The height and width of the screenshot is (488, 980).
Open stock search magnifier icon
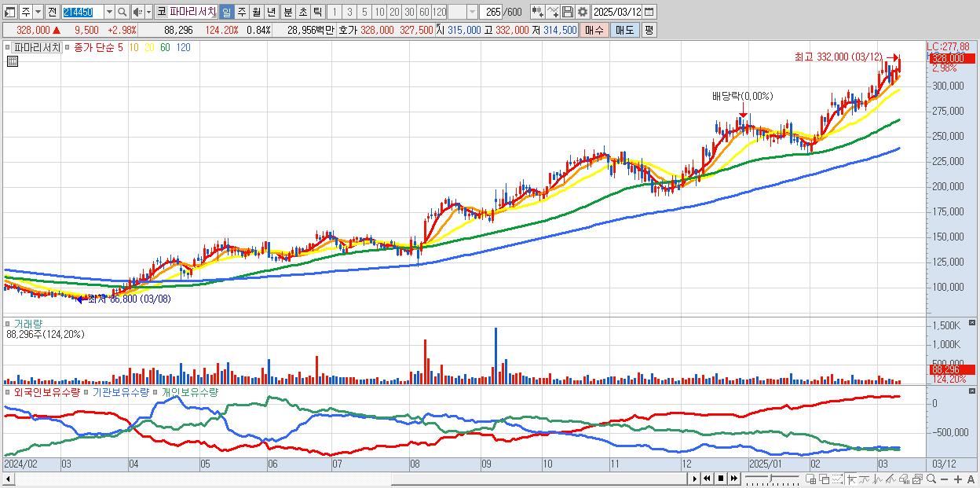click(122, 12)
